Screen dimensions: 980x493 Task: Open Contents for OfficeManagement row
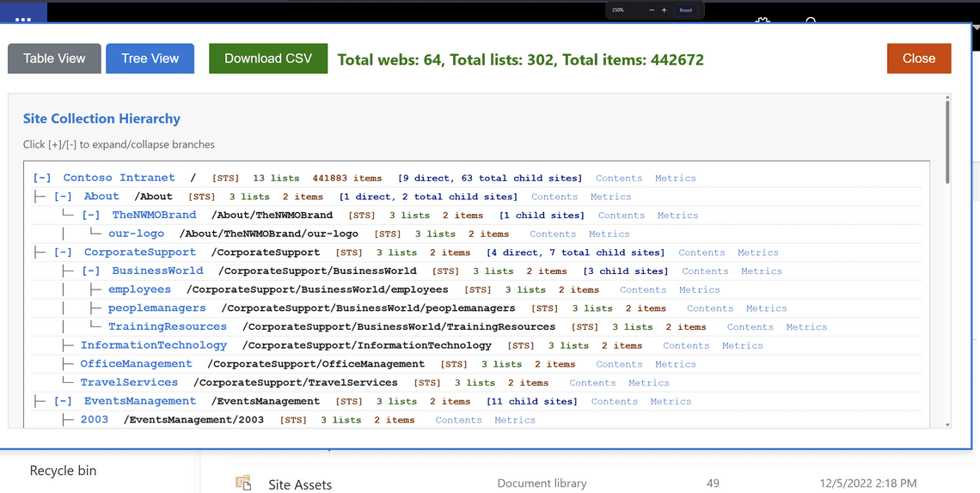[619, 364]
